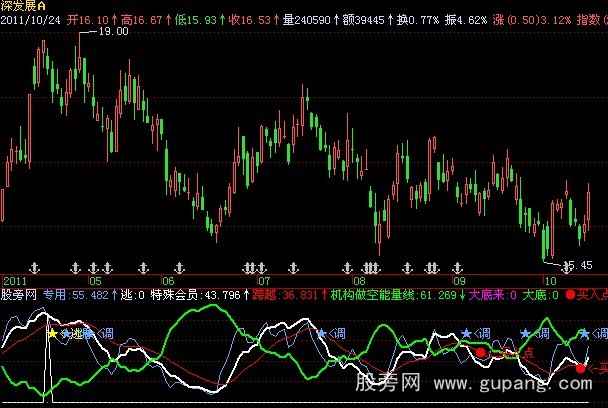Click the volume value 量240590
The image size is (608, 408).
(x=306, y=20)
